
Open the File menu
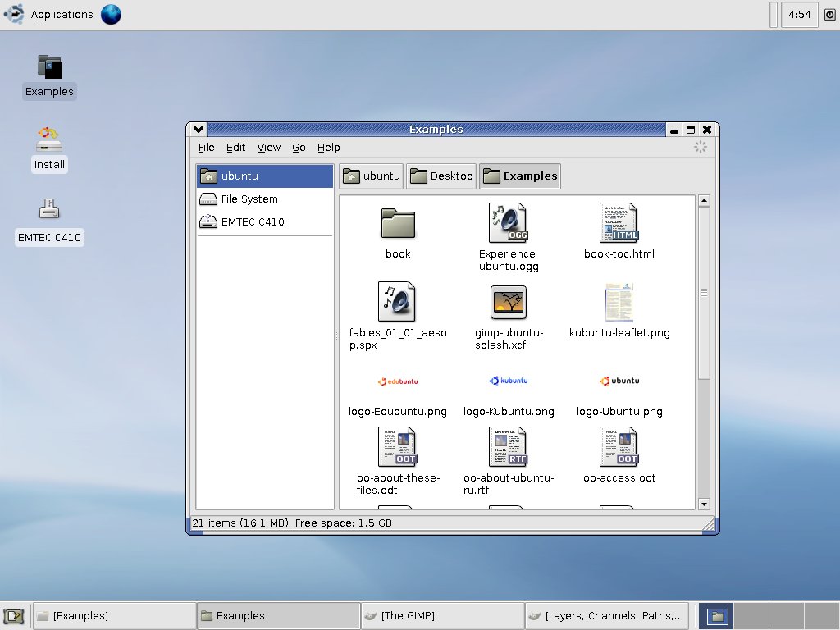pyautogui.click(x=206, y=148)
